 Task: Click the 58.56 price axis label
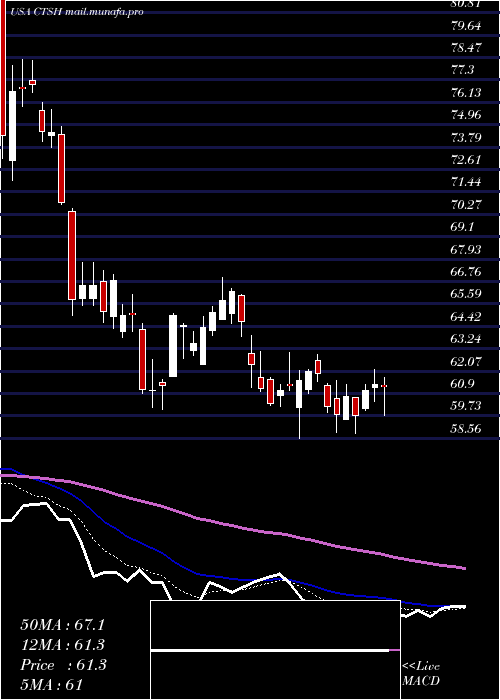coord(466,429)
